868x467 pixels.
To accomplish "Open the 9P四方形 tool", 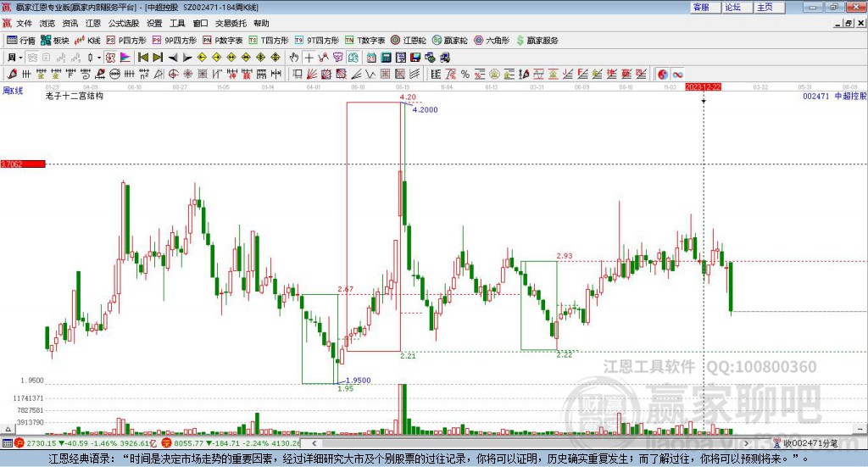I will click(x=174, y=41).
